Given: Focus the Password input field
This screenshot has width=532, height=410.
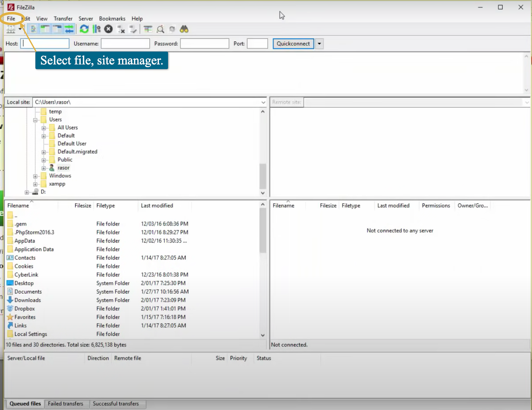Looking at the screenshot, I should (x=204, y=44).
